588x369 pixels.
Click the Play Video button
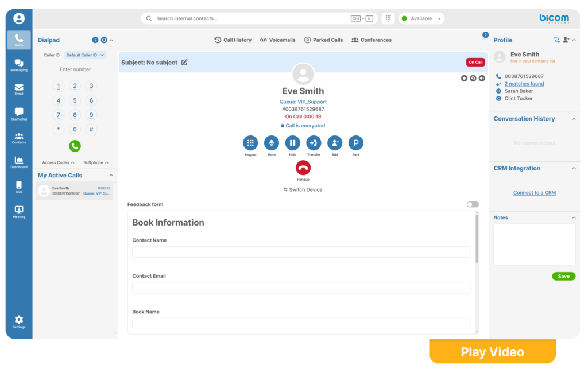492,351
